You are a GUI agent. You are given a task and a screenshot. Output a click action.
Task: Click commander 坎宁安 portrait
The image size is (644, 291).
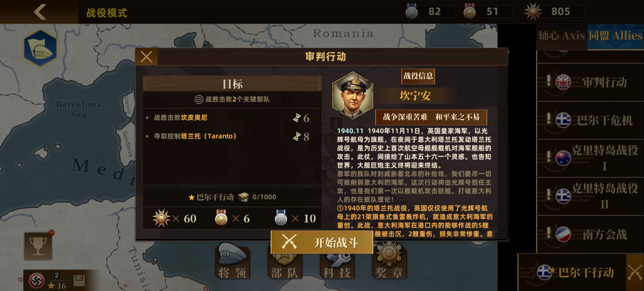coord(353,95)
